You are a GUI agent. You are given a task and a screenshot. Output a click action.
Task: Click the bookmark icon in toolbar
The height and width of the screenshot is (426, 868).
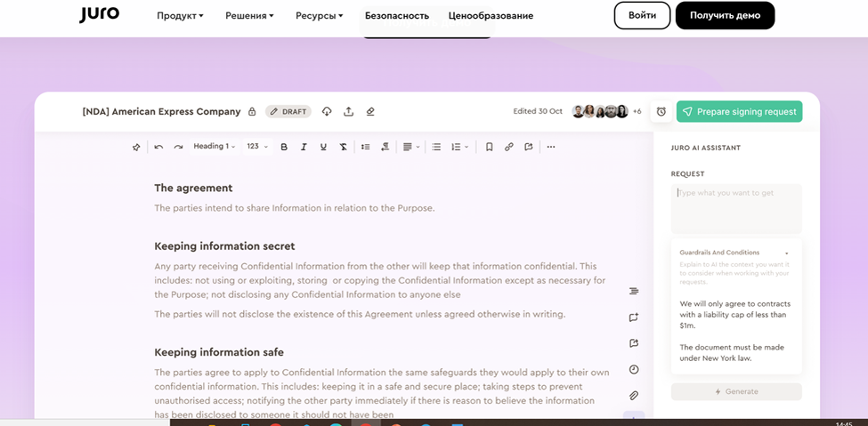coord(490,147)
